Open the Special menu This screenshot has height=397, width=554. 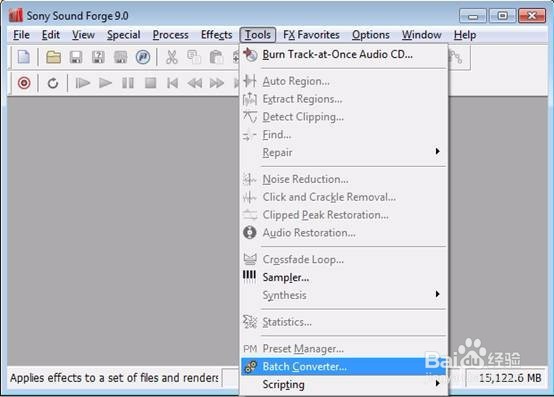tap(124, 35)
